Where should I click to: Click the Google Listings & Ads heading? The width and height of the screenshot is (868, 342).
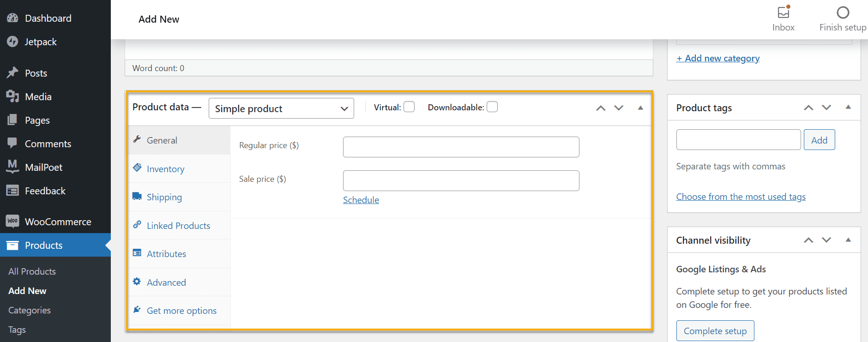pyautogui.click(x=721, y=269)
